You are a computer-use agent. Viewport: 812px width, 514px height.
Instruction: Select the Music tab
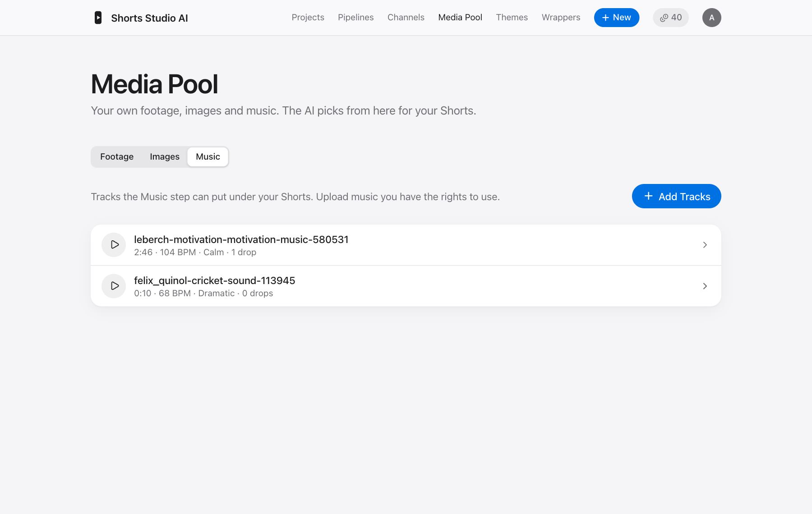(208, 156)
